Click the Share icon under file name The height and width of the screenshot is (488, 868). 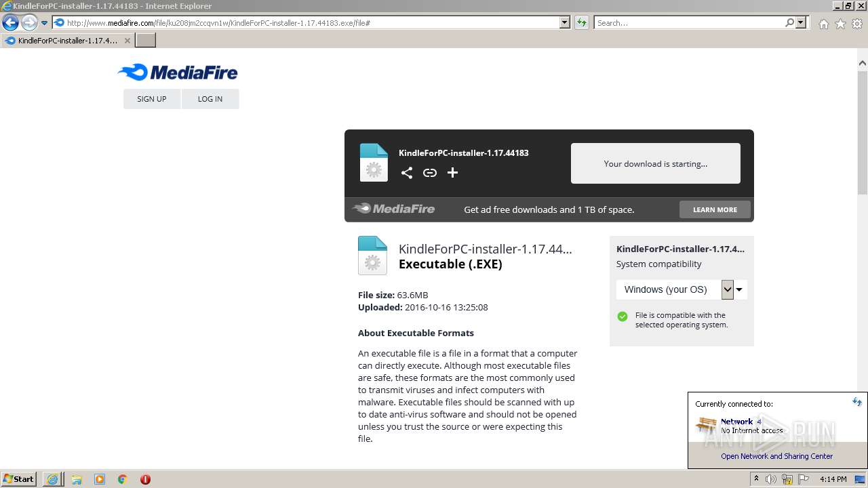point(407,173)
